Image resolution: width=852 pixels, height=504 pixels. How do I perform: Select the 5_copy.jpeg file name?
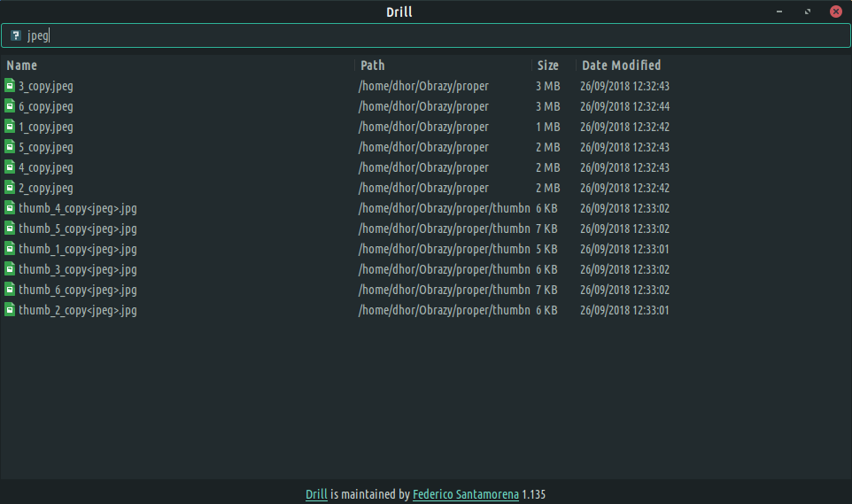[x=46, y=147]
